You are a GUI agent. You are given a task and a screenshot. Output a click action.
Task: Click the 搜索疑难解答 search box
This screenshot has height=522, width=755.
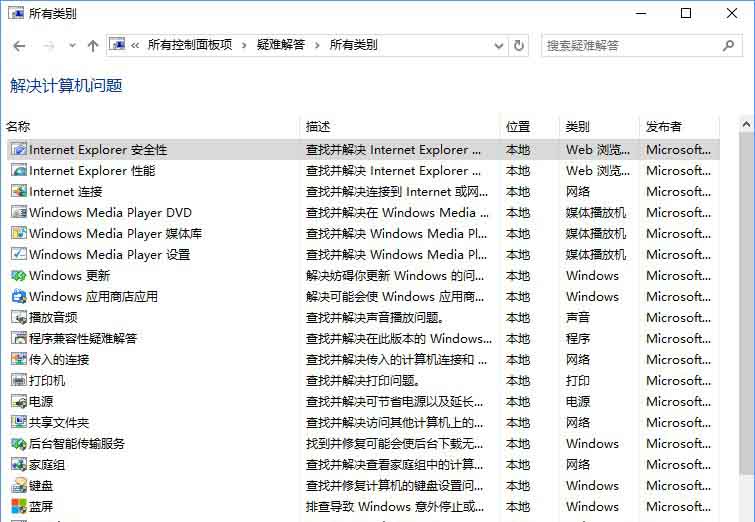pos(630,45)
